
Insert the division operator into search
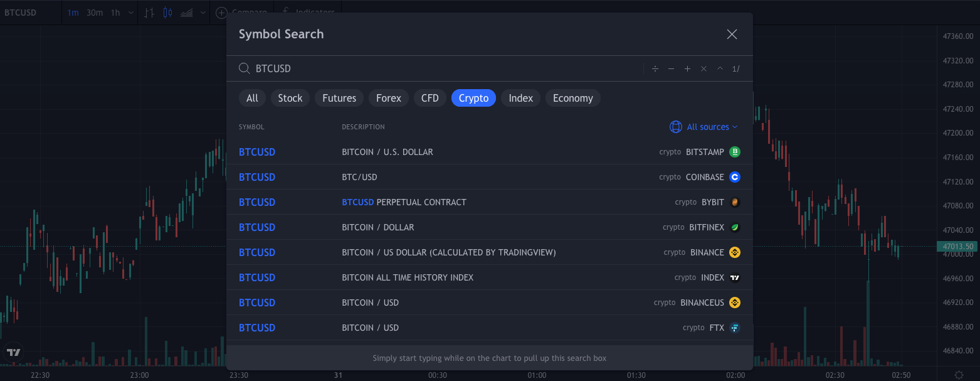[655, 69]
